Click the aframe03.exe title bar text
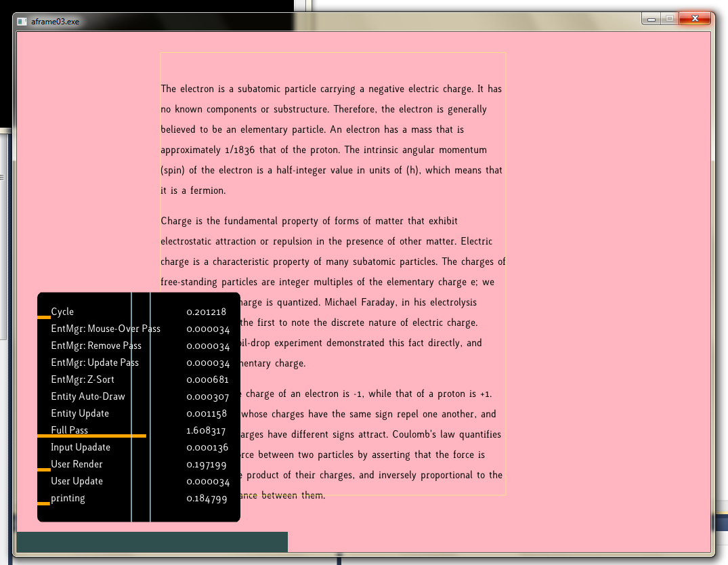This screenshot has width=728, height=565. (56, 22)
